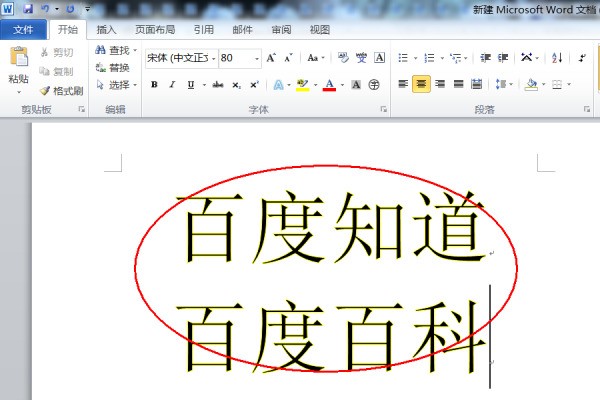The image size is (600, 400).
Task: Open the 邮件 ribbon tab
Action: (x=242, y=29)
